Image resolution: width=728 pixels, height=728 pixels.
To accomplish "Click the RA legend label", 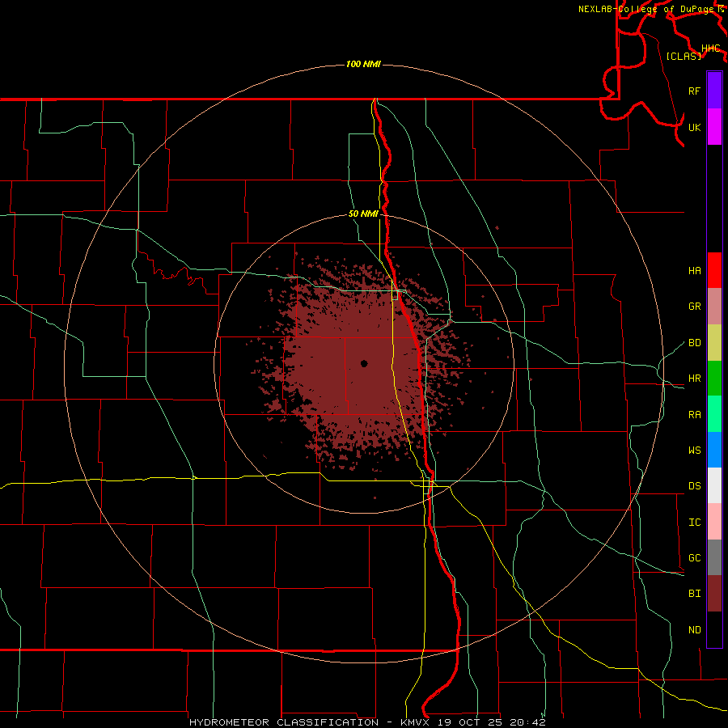I will tap(694, 415).
